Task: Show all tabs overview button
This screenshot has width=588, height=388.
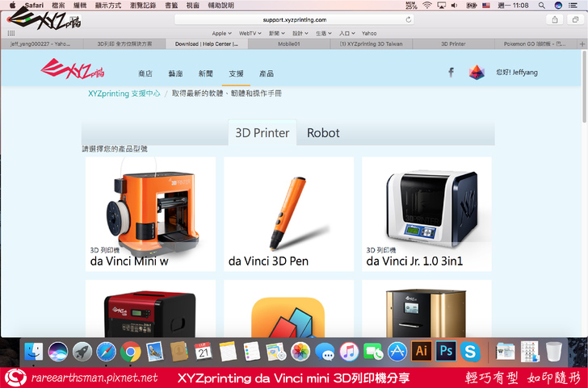Action: pyautogui.click(x=575, y=20)
